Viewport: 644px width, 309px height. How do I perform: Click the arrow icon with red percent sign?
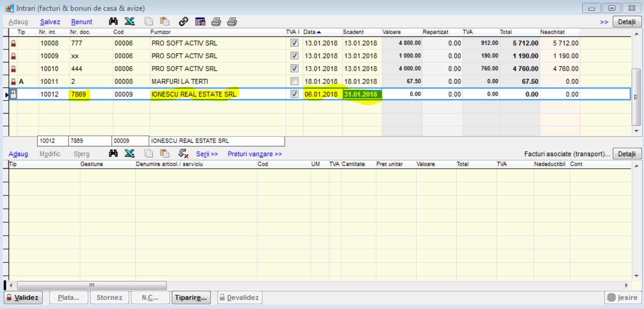(x=183, y=153)
